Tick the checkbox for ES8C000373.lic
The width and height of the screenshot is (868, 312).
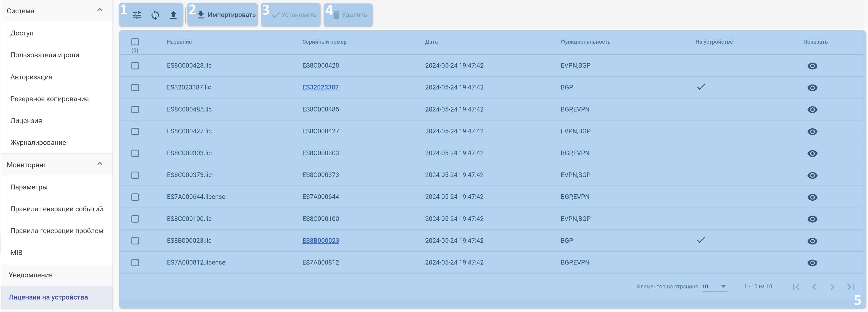[x=135, y=175]
